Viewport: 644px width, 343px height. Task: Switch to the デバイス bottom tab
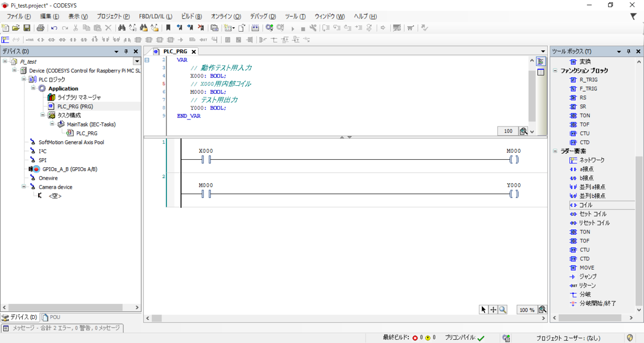coord(20,317)
